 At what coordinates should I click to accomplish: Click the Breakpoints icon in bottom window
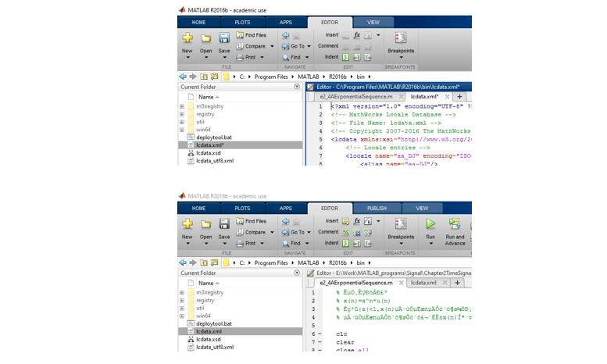tap(401, 224)
